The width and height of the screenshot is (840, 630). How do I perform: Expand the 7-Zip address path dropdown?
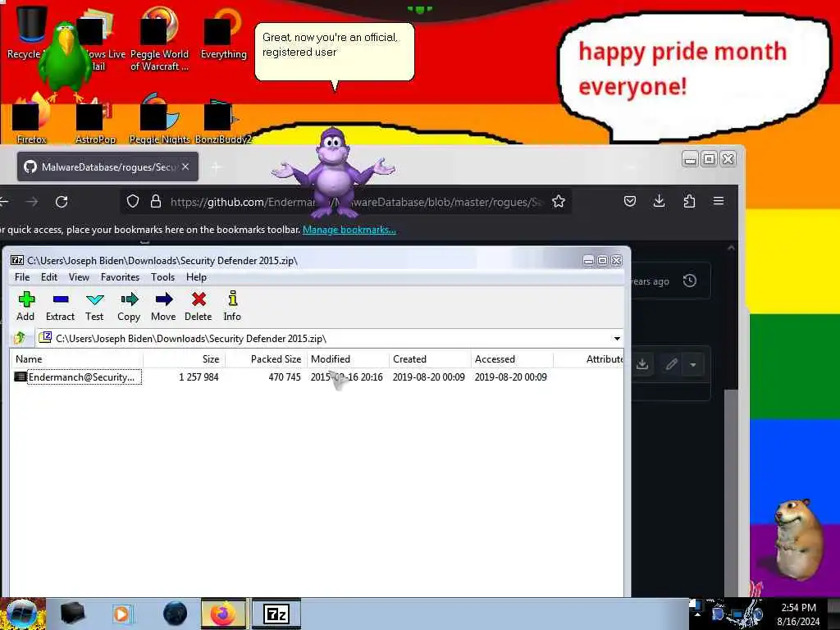pos(617,339)
